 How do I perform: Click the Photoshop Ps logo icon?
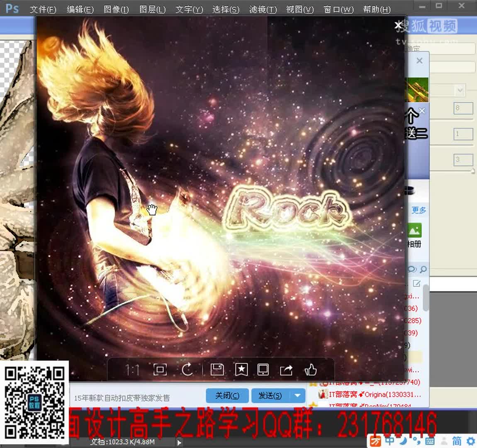[12, 9]
